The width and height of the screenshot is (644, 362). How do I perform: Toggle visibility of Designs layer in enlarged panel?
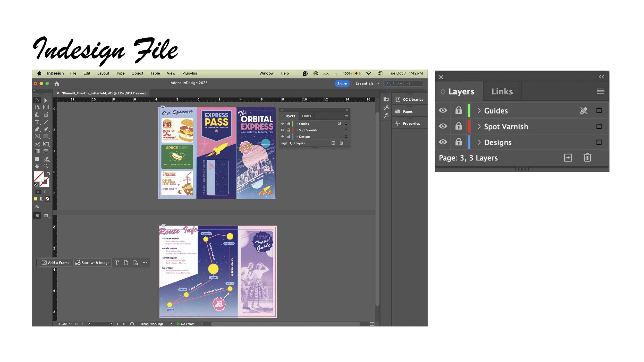[443, 142]
